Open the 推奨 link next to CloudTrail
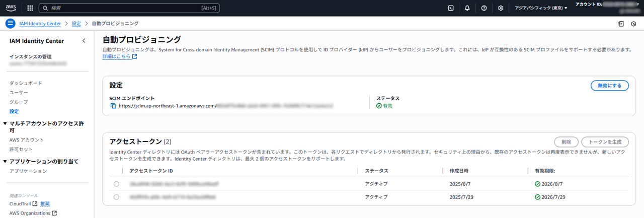 (x=45, y=204)
